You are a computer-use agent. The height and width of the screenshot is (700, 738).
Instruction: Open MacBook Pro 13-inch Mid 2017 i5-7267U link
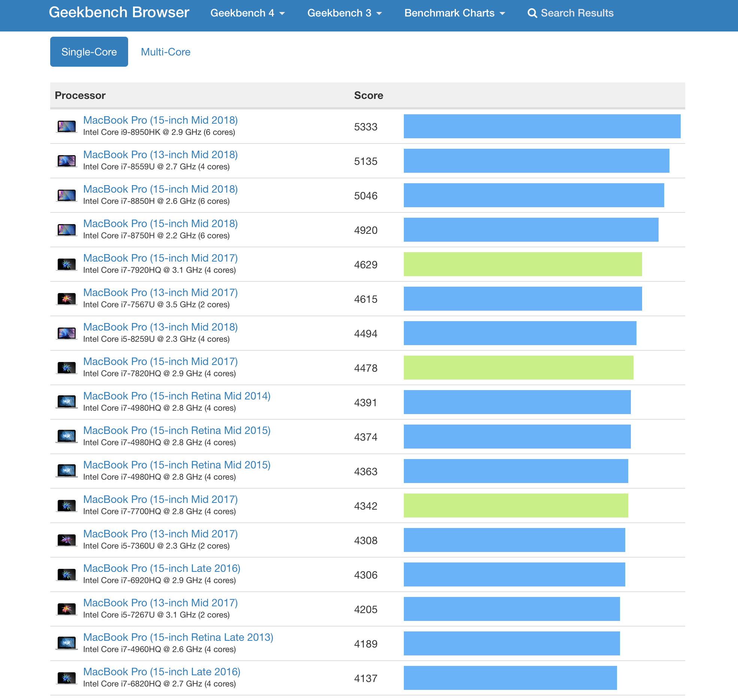(x=160, y=603)
